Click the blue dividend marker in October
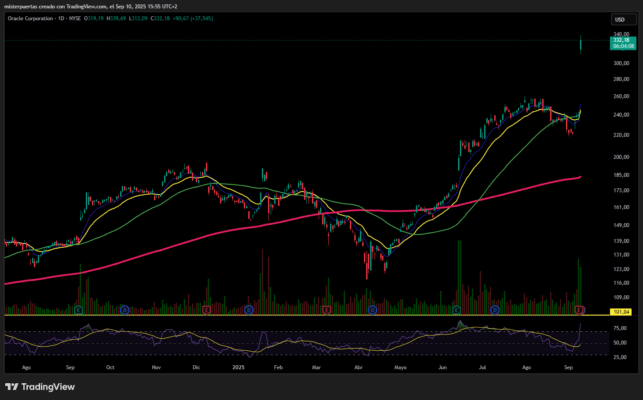 125,310
